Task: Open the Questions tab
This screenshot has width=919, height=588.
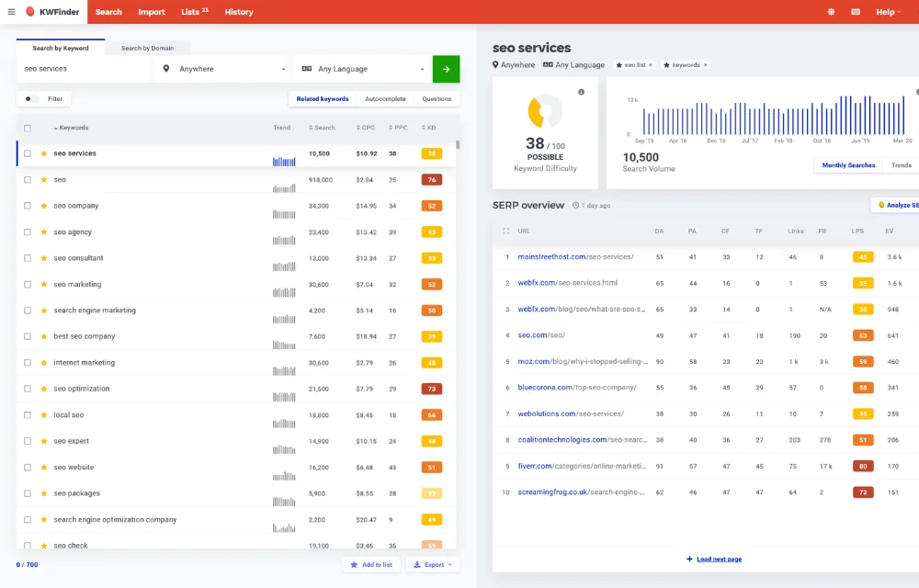Action: pos(437,98)
